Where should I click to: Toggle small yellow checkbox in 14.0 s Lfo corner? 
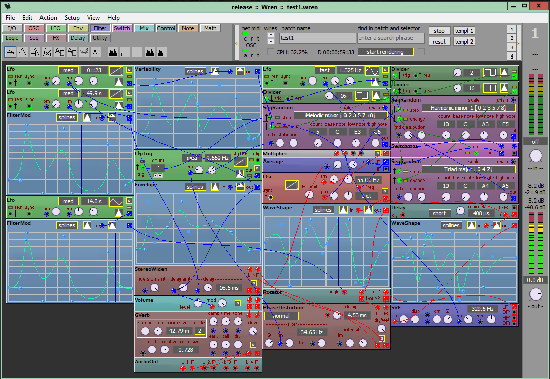click(x=129, y=201)
